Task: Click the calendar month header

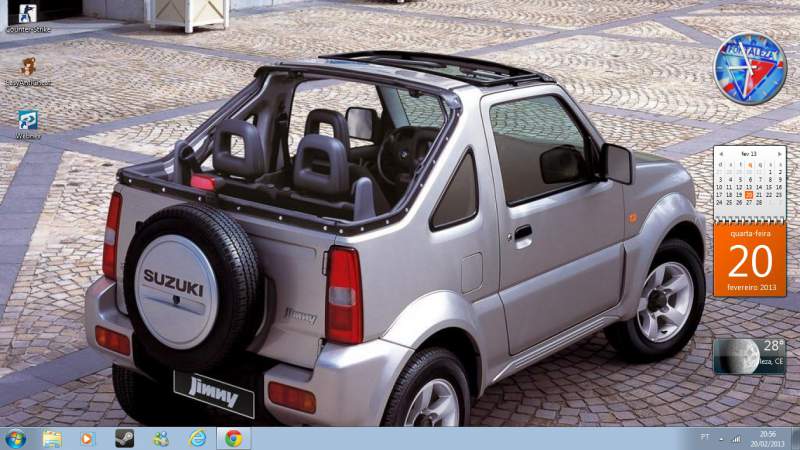Action: [749, 154]
